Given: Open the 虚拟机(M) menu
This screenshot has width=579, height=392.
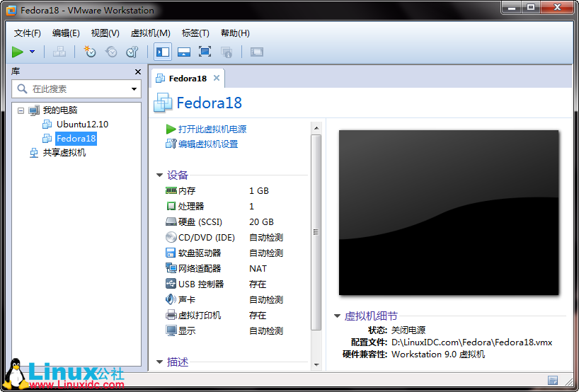Looking at the screenshot, I should 150,33.
